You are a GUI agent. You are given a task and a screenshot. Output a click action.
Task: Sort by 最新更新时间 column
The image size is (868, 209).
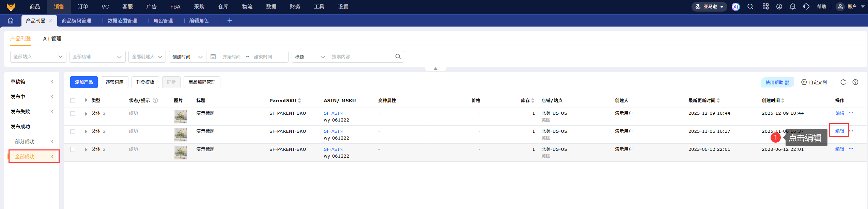point(718,100)
